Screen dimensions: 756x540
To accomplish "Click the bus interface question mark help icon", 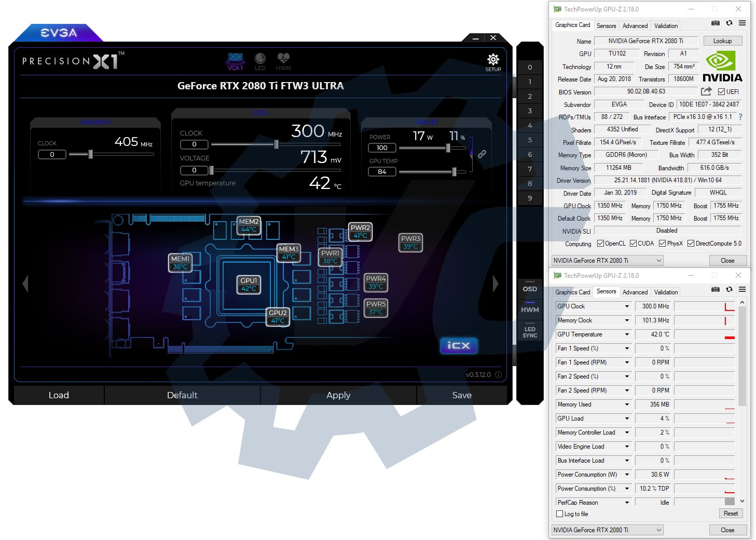I will click(740, 117).
